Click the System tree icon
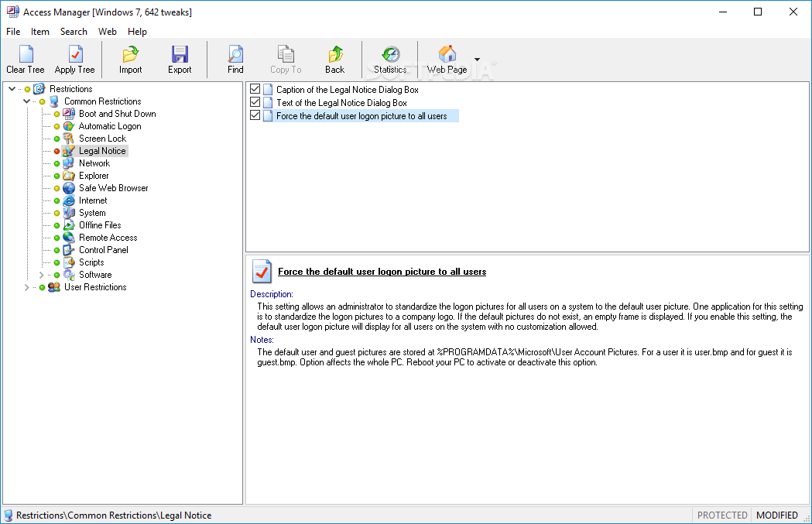 [69, 213]
